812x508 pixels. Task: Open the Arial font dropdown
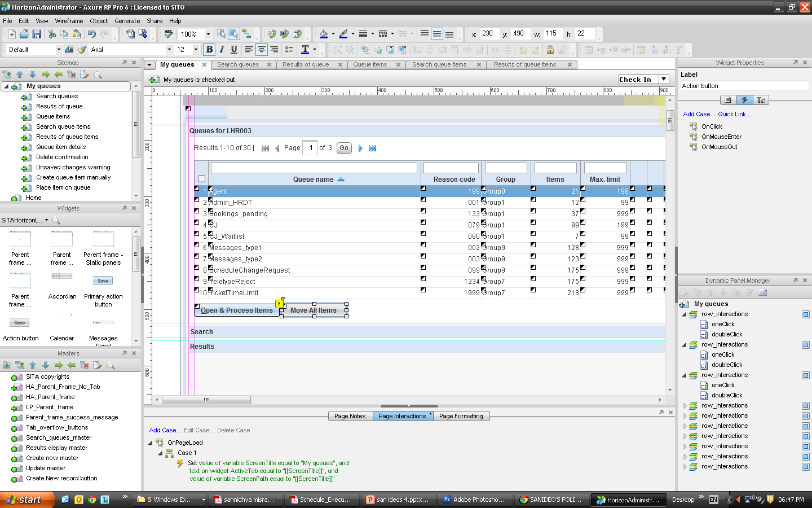pos(169,50)
